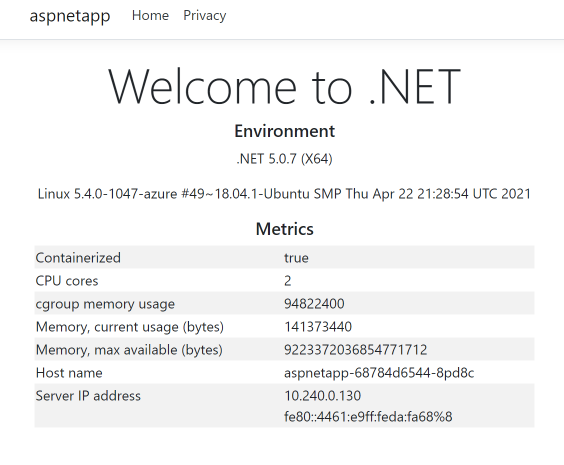
Task: Click the CPU cores label
Action: click(67, 281)
